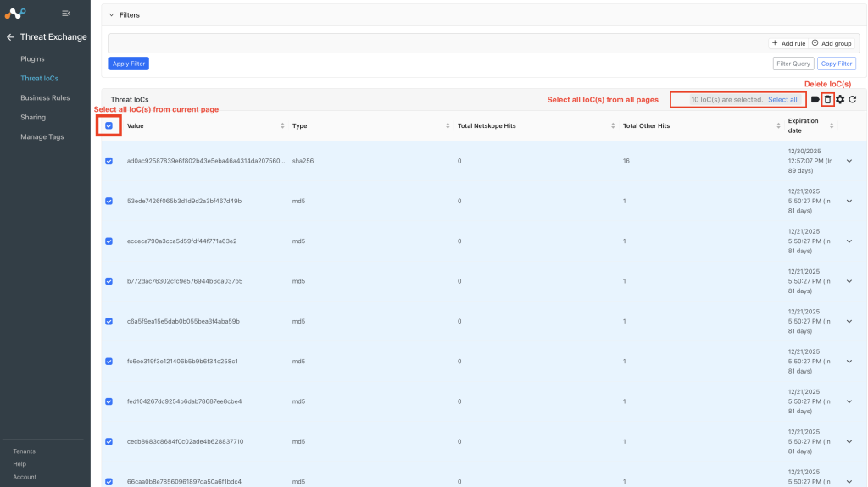The width and height of the screenshot is (868, 487).
Task: Click Filter Query button
Action: tap(793, 64)
